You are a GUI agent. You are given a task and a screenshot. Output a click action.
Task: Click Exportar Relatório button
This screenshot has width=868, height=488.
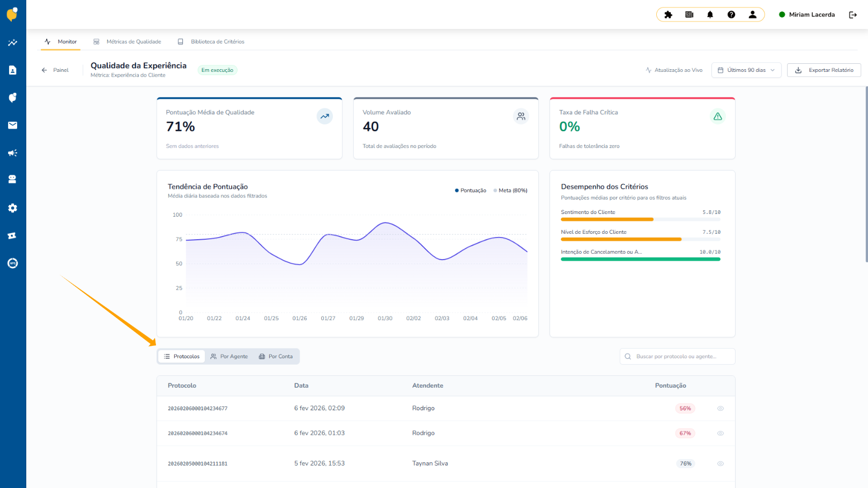(x=824, y=70)
